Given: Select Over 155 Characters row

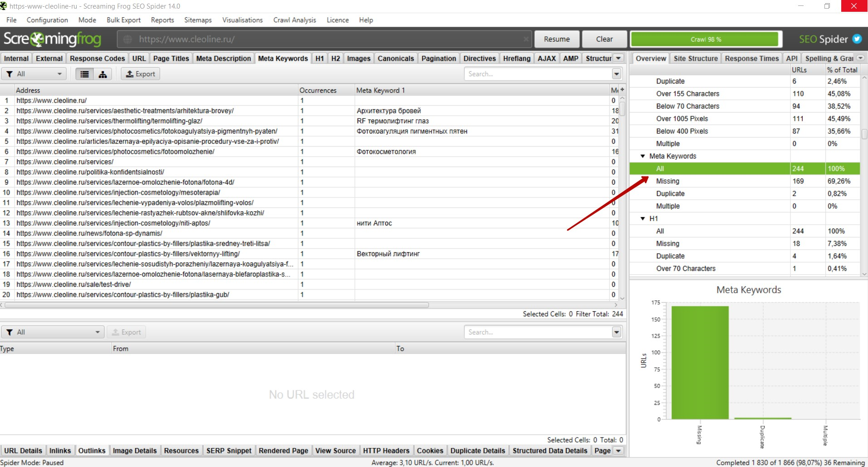Looking at the screenshot, I should tap(745, 94).
